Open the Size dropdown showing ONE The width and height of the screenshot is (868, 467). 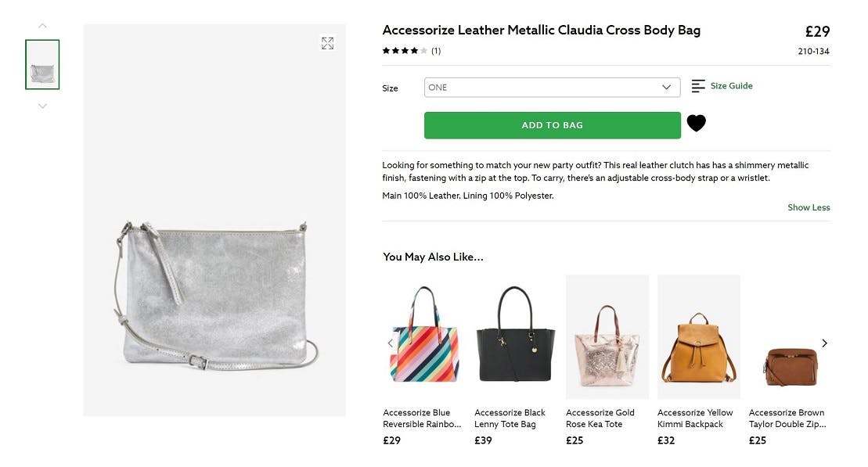pyautogui.click(x=552, y=88)
